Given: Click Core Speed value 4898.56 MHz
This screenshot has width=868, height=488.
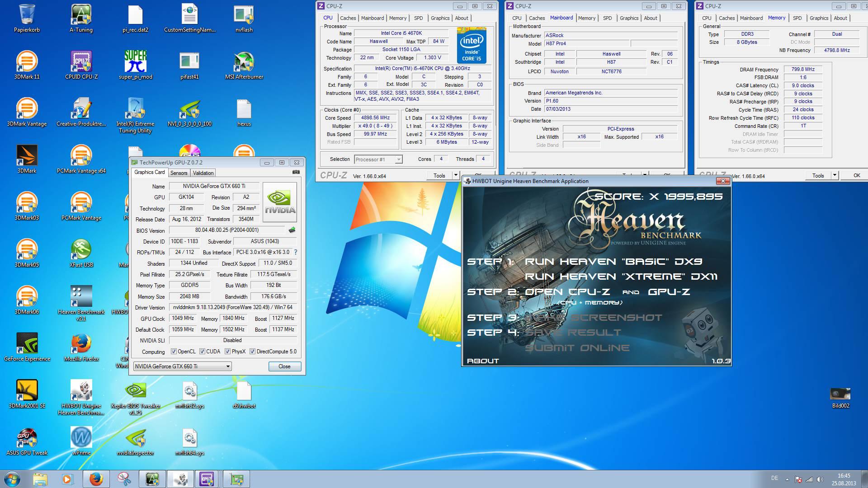Looking at the screenshot, I should pos(375,118).
